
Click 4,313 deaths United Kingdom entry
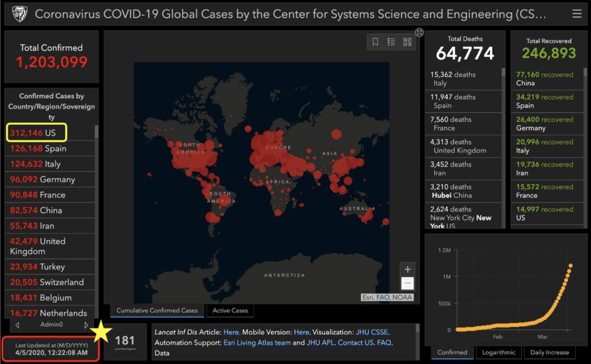463,146
